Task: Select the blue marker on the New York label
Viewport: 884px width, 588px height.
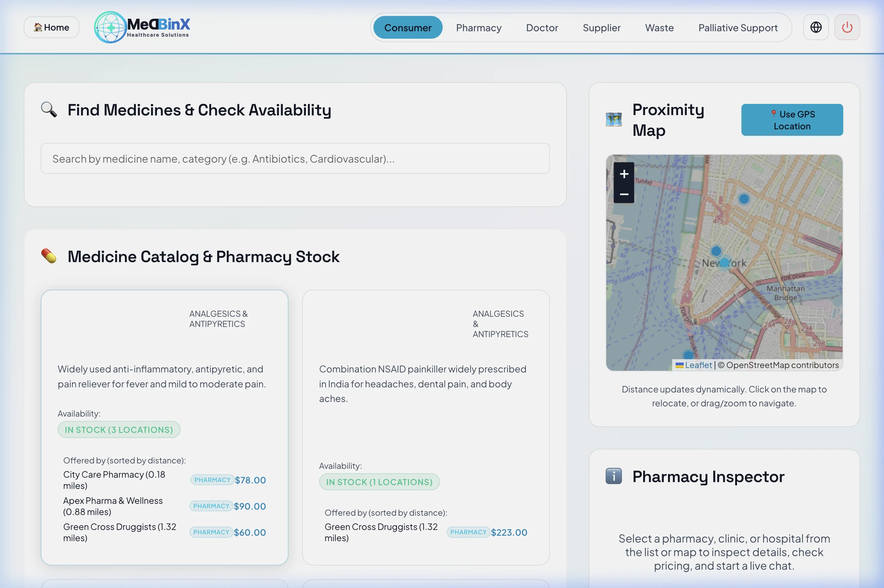Action: pyautogui.click(x=724, y=262)
